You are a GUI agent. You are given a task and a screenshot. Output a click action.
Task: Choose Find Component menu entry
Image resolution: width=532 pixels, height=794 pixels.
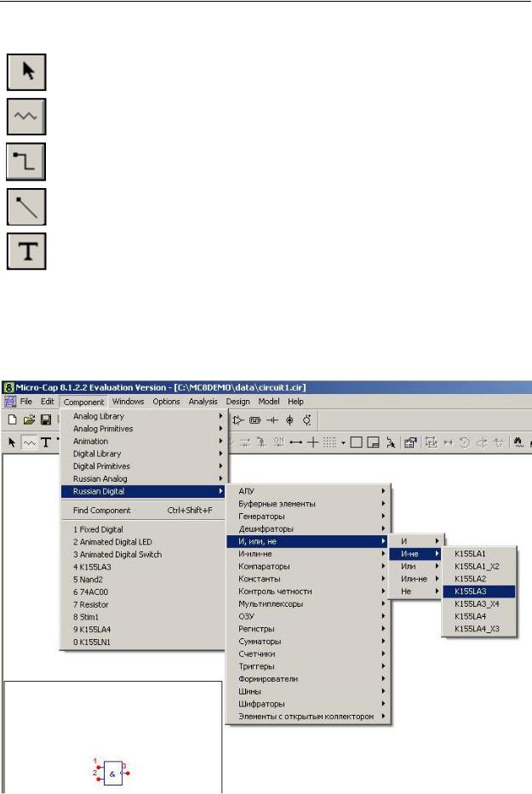tap(142, 511)
